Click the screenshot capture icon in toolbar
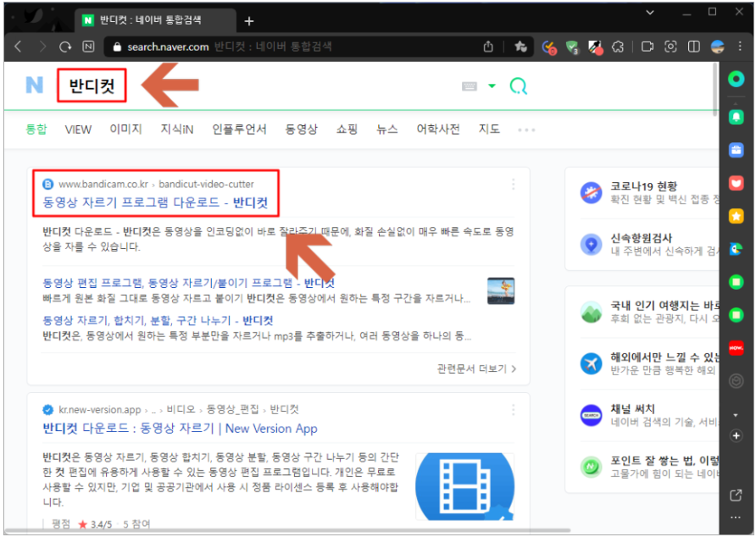Screen dimensions: 756x537 pyautogui.click(x=670, y=47)
